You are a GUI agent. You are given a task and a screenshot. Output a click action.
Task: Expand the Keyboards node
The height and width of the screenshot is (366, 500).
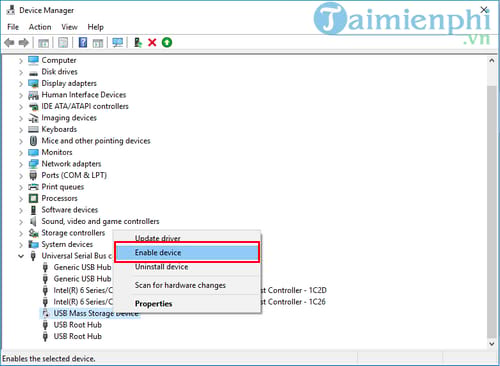[x=21, y=130]
